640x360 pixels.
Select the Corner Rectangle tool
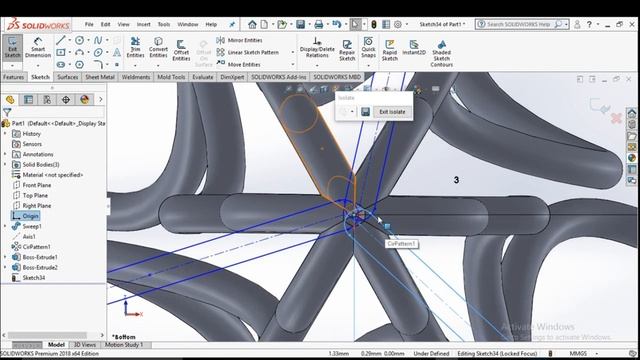pyautogui.click(x=61, y=52)
